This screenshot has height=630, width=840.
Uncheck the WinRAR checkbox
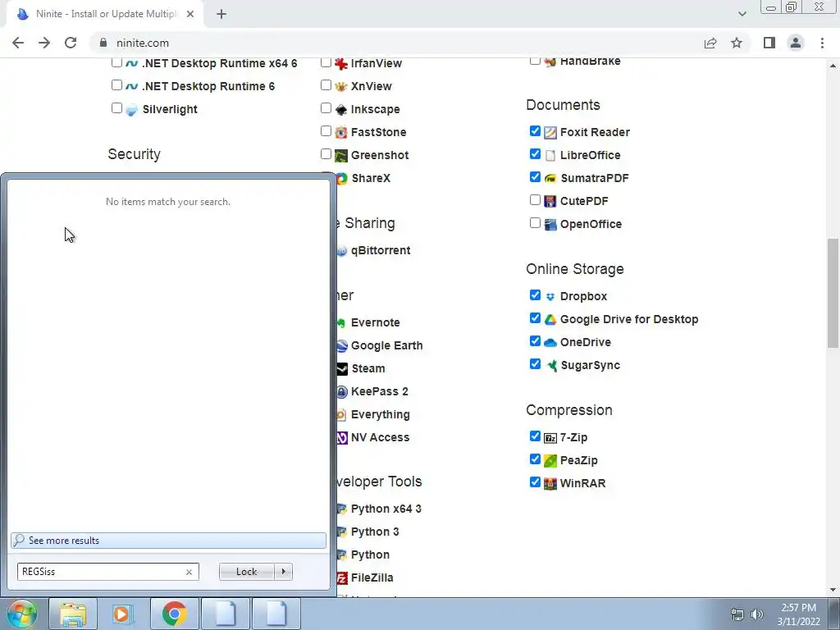(x=535, y=482)
